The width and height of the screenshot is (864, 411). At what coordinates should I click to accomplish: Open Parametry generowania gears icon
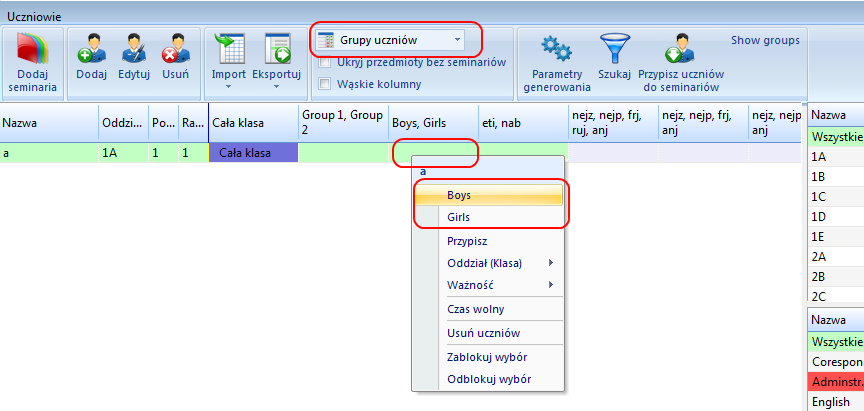coord(556,48)
